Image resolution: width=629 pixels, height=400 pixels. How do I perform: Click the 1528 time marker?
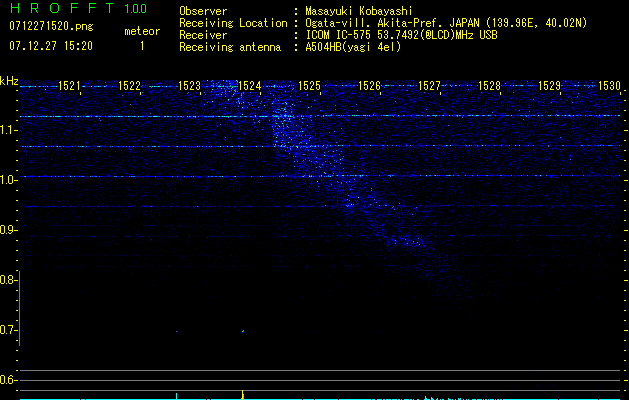[489, 86]
